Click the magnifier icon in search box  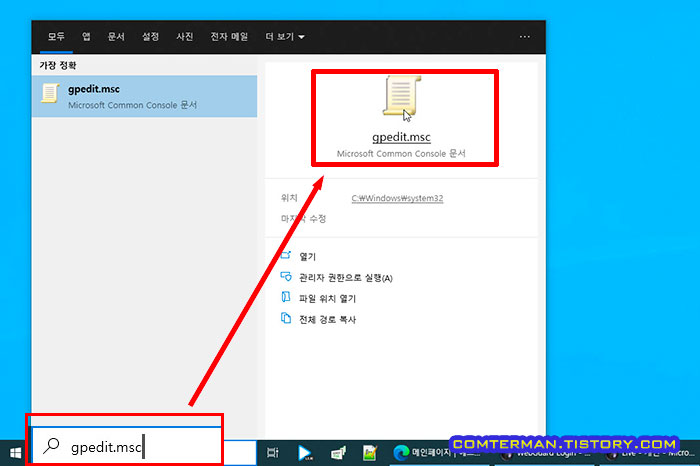51,445
